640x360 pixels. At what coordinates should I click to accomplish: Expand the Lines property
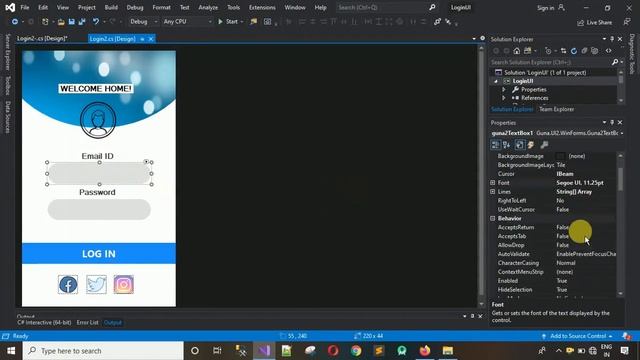pos(493,192)
